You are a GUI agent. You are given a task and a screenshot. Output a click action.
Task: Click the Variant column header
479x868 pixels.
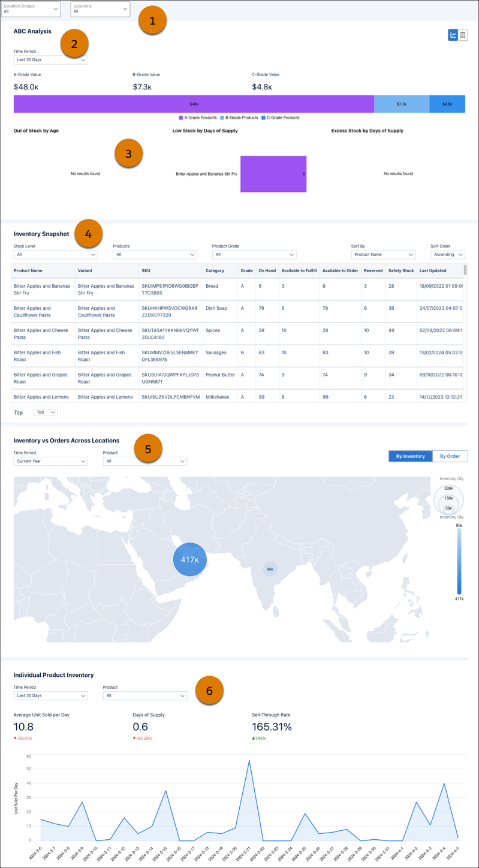[x=107, y=270]
